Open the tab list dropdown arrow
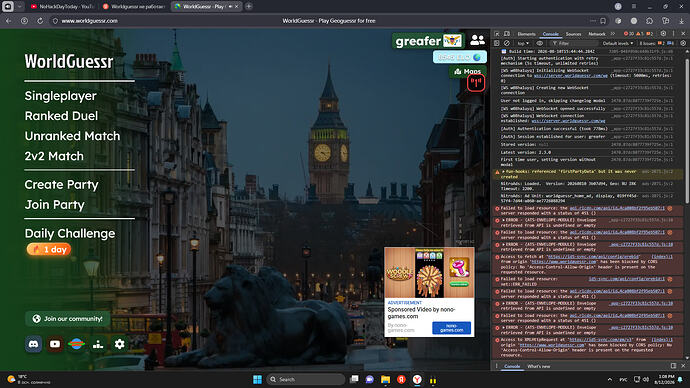This screenshot has height=388, width=690. click(19, 7)
